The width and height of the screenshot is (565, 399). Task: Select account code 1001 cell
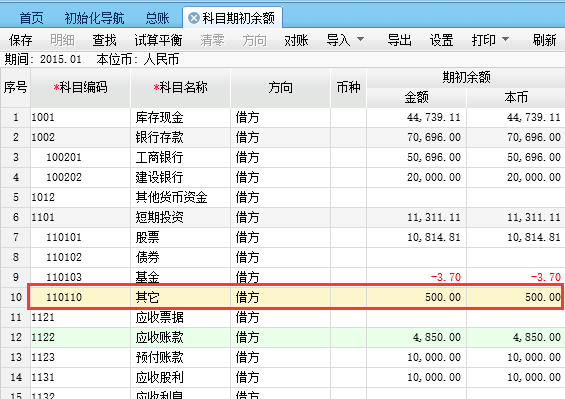[81, 118]
